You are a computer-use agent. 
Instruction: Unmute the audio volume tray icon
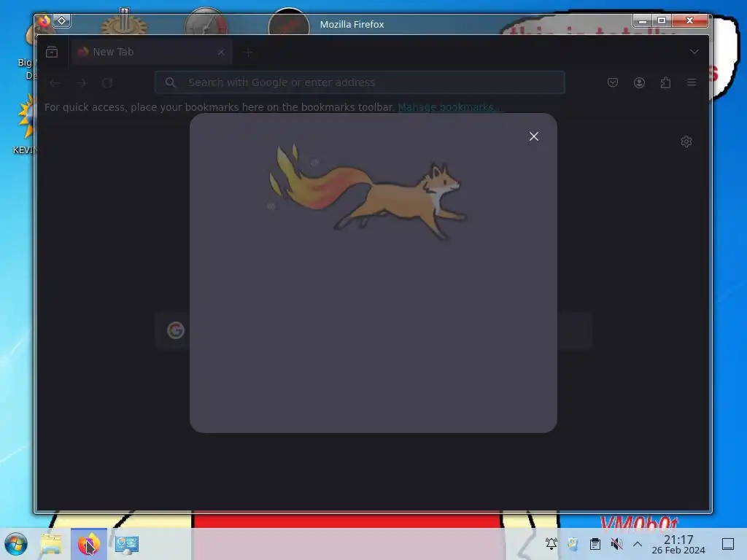[x=616, y=543]
